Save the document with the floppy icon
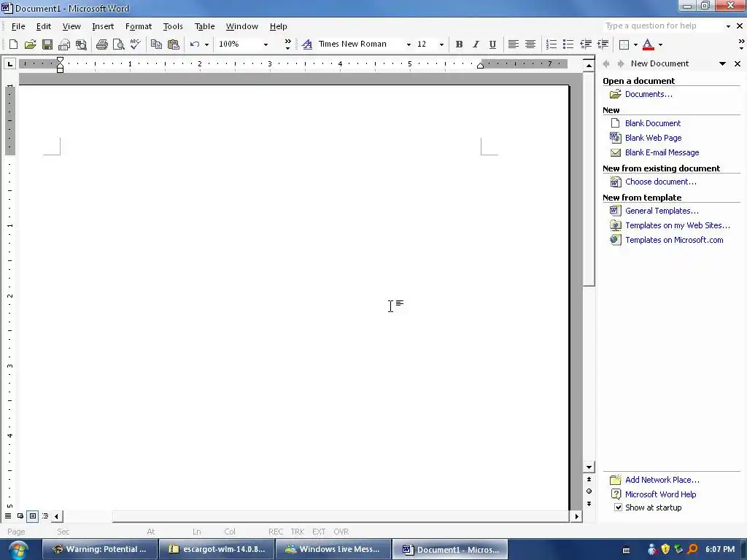Image resolution: width=747 pixels, height=560 pixels. (x=47, y=44)
